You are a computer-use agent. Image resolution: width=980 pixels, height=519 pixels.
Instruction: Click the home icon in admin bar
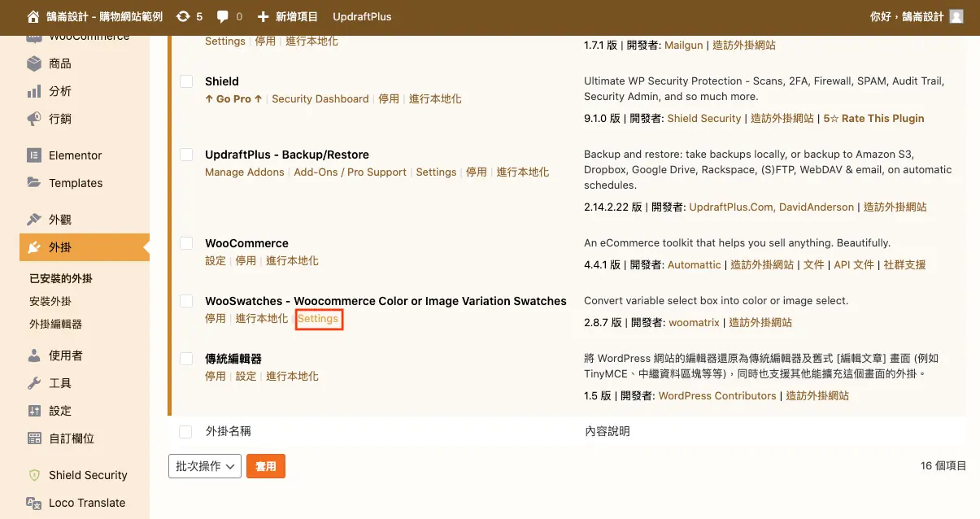[x=33, y=16]
